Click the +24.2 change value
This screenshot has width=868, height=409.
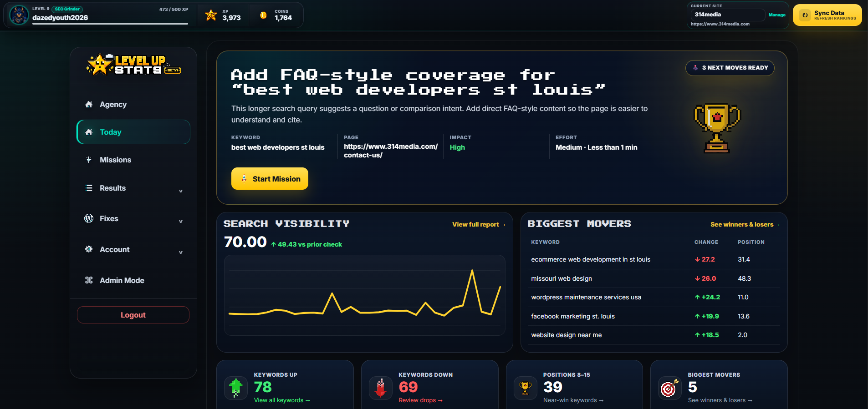[707, 297]
